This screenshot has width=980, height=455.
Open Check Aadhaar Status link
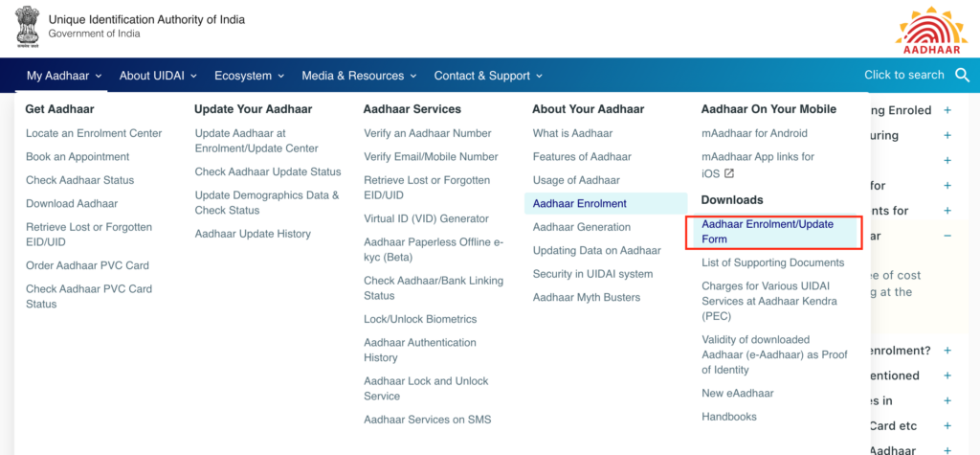click(x=80, y=180)
